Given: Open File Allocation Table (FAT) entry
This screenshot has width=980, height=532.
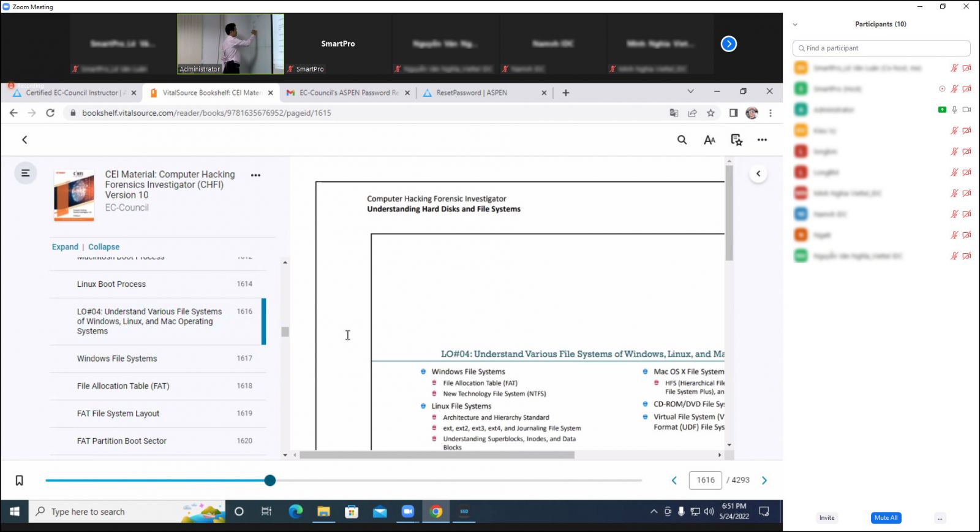Looking at the screenshot, I should coord(158,386).
